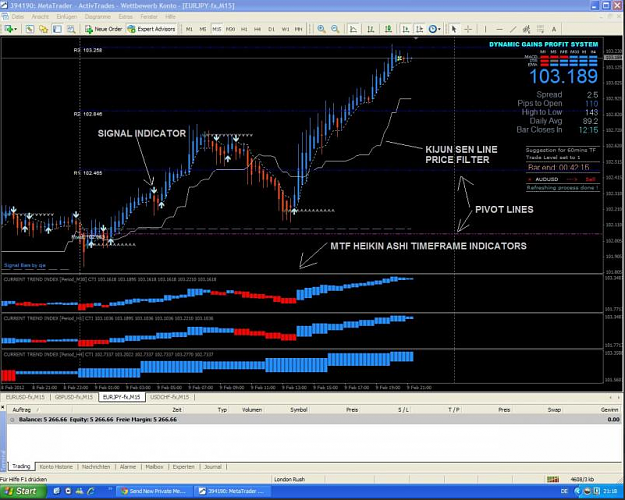Zoom in on the chart
The image size is (625, 500).
click(321, 29)
